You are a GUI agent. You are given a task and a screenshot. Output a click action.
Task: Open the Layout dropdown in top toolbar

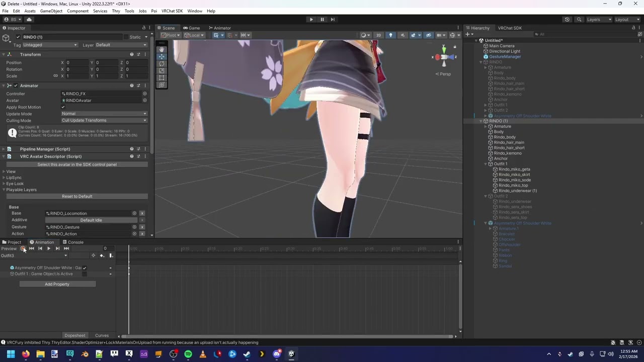(627, 20)
